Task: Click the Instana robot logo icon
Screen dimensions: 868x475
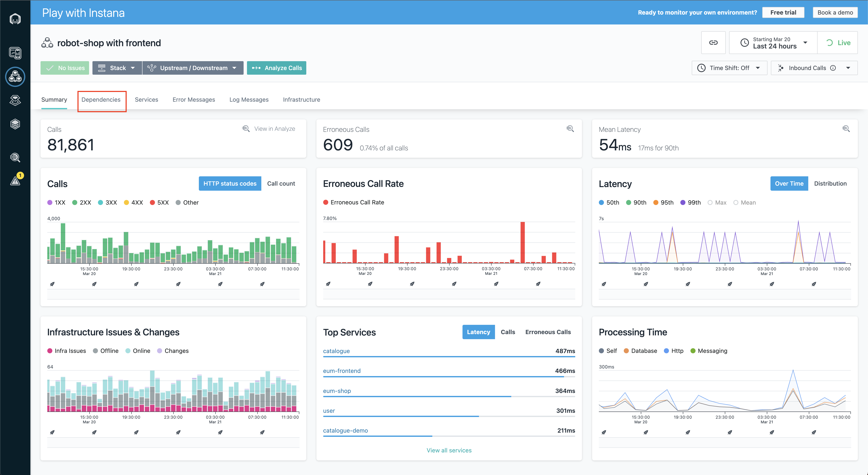Action: (15, 19)
